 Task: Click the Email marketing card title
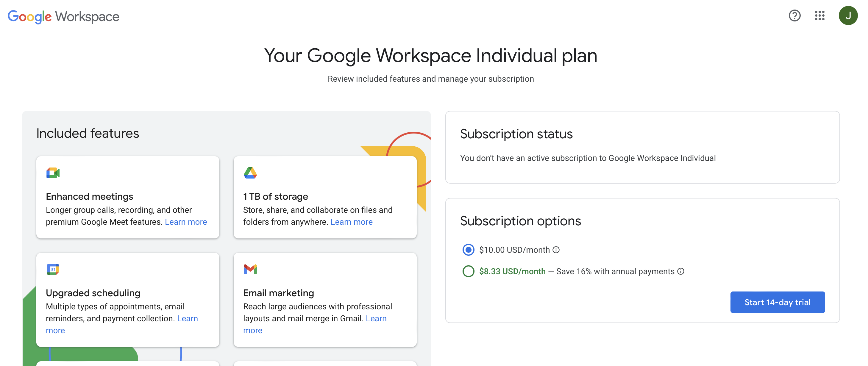(x=278, y=293)
